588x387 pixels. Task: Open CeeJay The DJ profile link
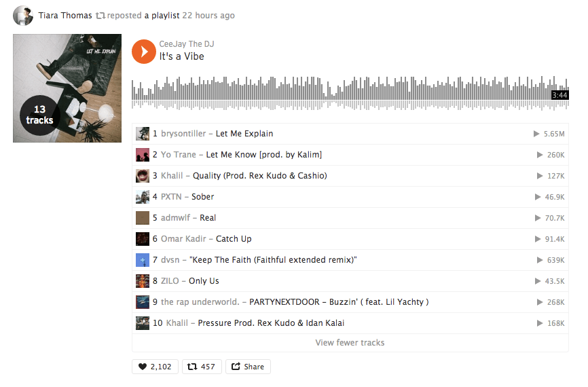[x=186, y=44]
